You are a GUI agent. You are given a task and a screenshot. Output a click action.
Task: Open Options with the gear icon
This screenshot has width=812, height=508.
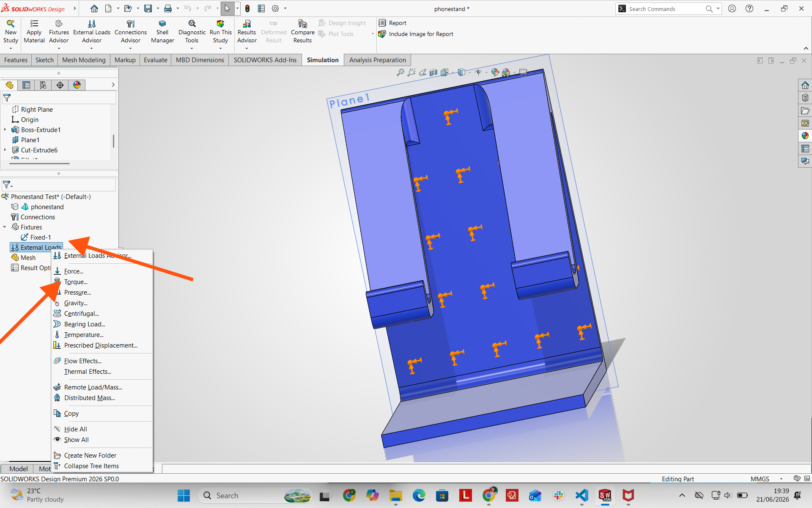click(275, 8)
